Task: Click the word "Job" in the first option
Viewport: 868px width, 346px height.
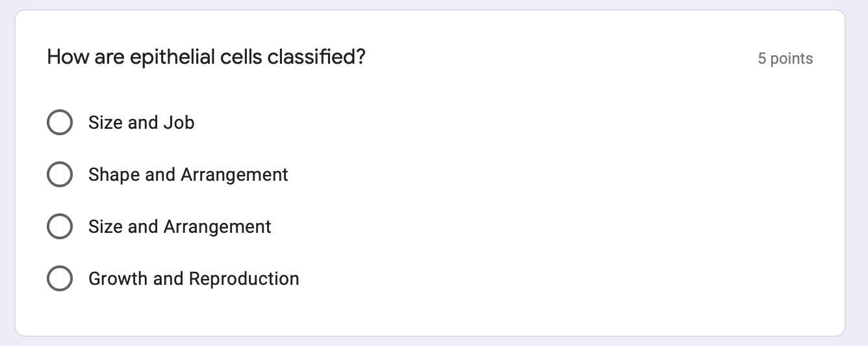Action: [179, 122]
